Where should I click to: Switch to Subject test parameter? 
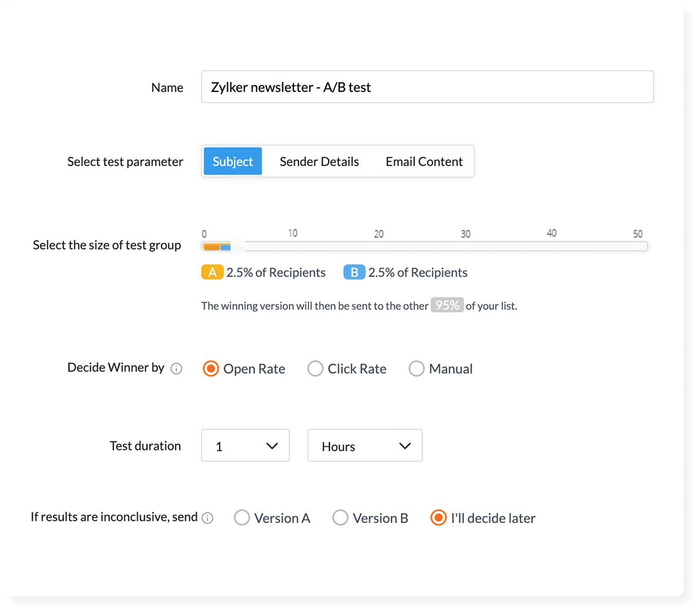tap(233, 161)
